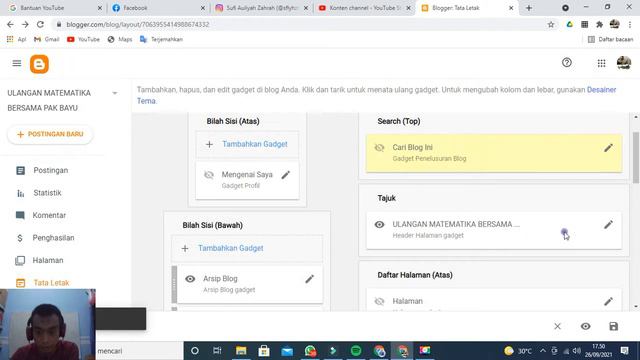Go forward in browser history
The width and height of the screenshot is (640, 360).
coord(25,24)
